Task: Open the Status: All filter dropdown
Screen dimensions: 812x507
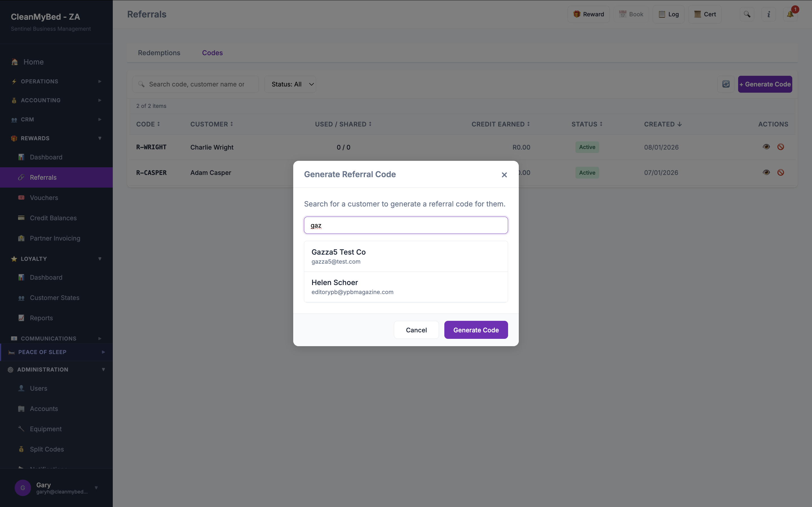Action: click(x=291, y=84)
